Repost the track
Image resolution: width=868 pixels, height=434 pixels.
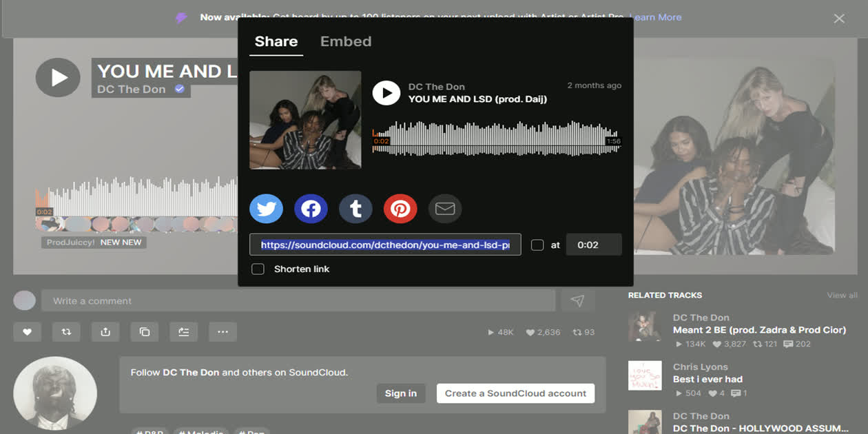tap(66, 331)
